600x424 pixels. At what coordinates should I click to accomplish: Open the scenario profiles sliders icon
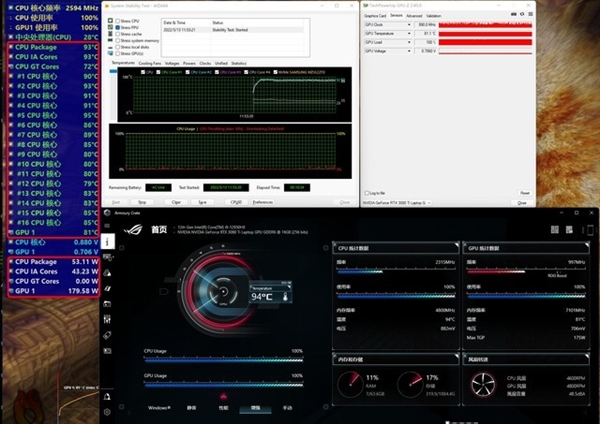click(108, 319)
